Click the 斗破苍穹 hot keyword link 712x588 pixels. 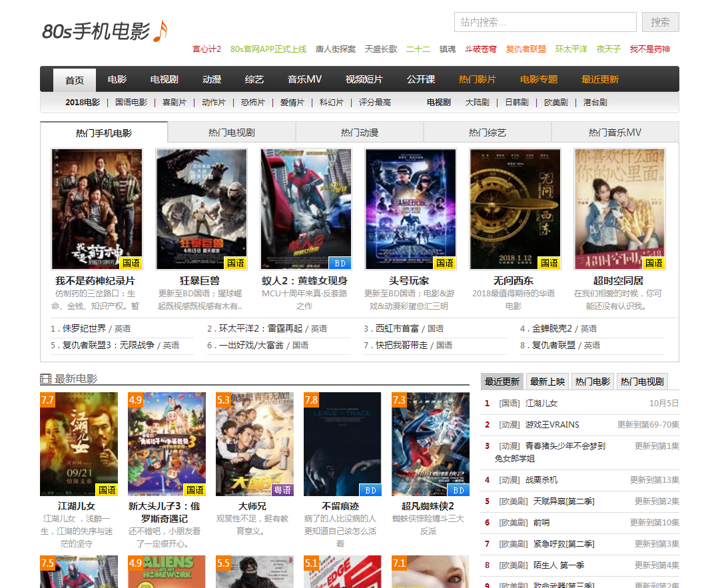point(480,49)
